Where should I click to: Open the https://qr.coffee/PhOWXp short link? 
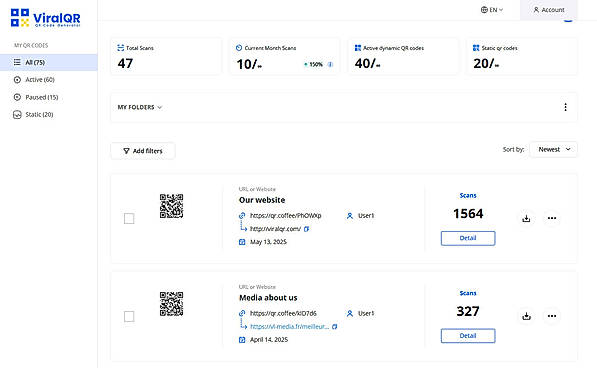pyautogui.click(x=286, y=216)
